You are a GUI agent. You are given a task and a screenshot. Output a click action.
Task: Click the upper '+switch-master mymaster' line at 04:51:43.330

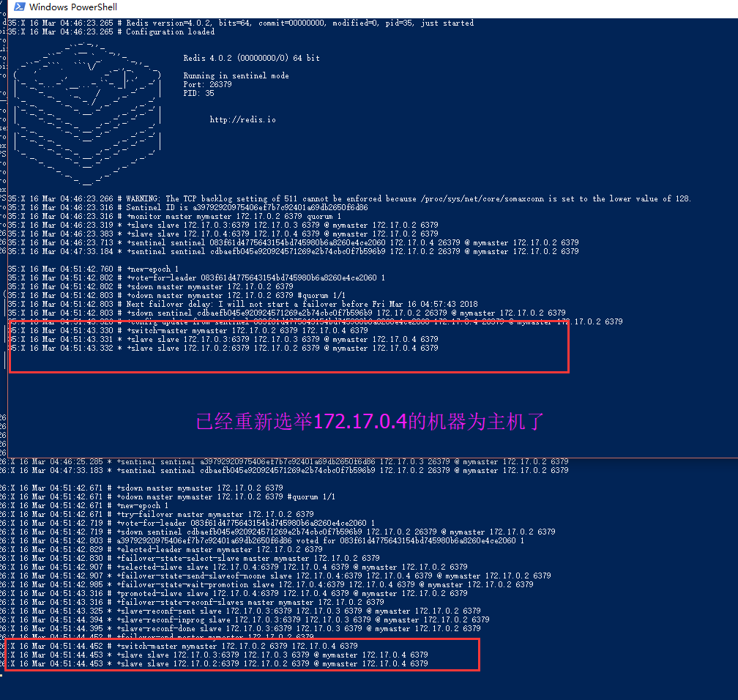coord(187,330)
